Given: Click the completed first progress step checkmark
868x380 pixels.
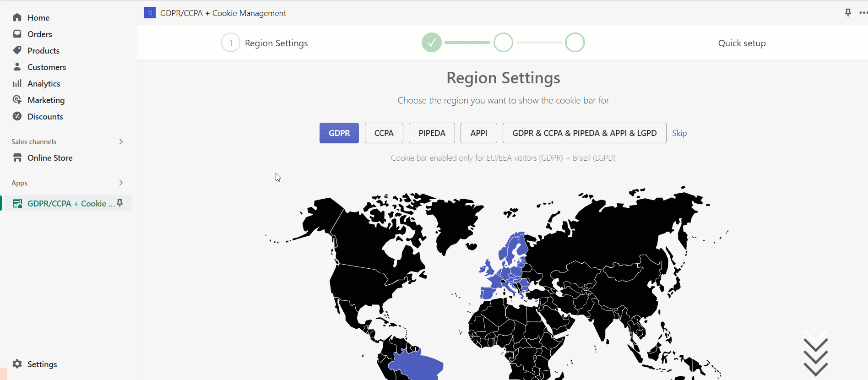Looking at the screenshot, I should pos(432,43).
